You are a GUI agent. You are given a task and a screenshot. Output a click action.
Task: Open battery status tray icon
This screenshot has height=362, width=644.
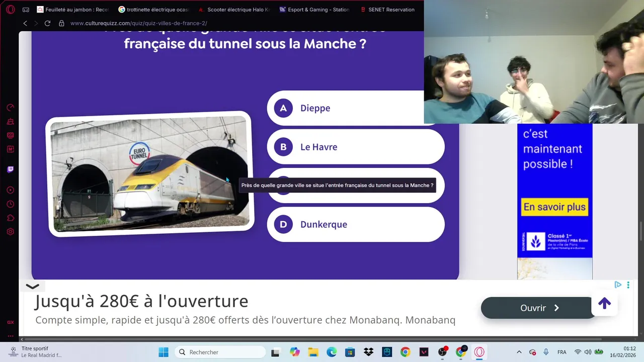click(x=599, y=352)
